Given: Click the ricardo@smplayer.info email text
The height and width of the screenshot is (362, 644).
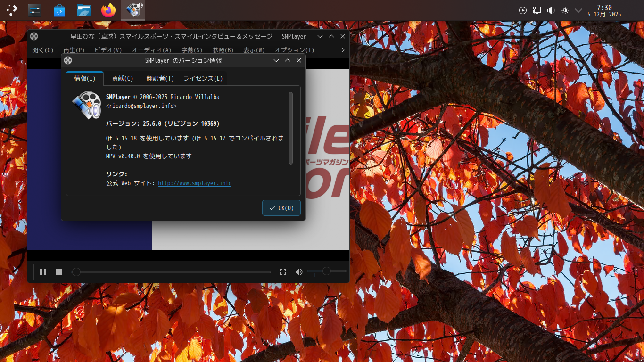Looking at the screenshot, I should tap(141, 106).
